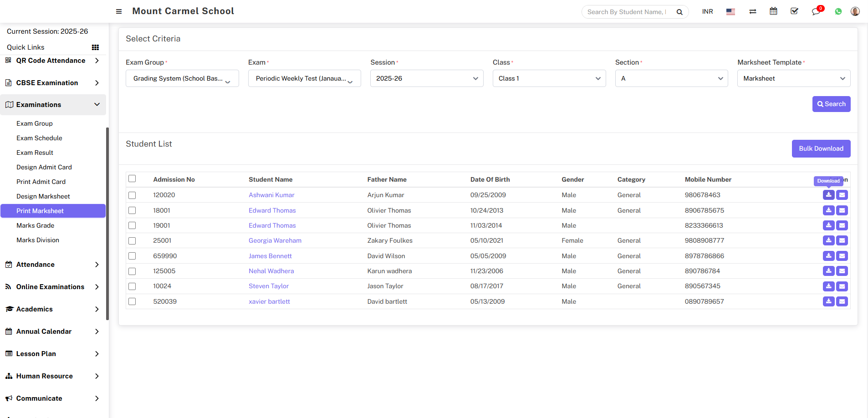Image resolution: width=868 pixels, height=418 pixels.
Task: Select the checkbox for Steven Taylor's row
Action: [x=132, y=286]
